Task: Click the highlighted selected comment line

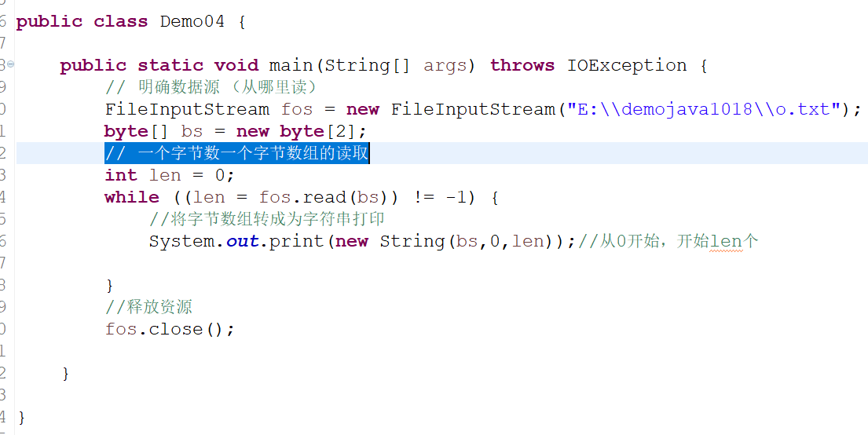Action: click(x=237, y=153)
